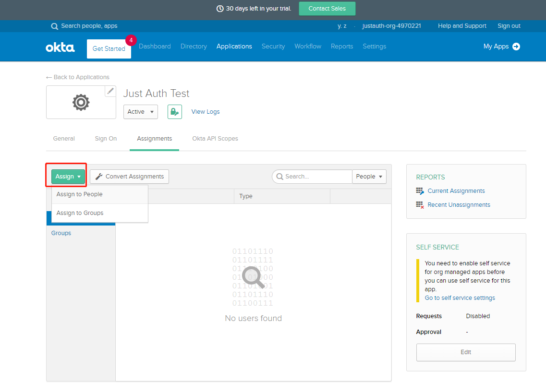Click the okta logo

click(x=60, y=48)
